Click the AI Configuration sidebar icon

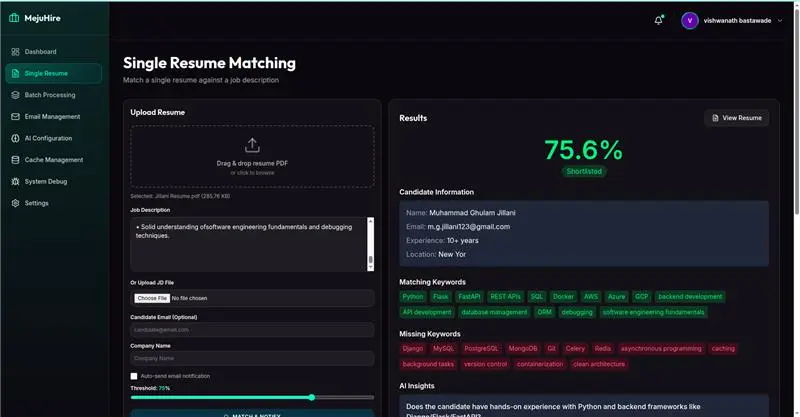15,138
